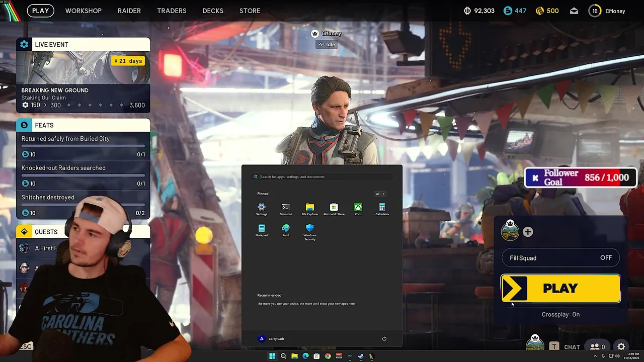Click squad leader avatar in party panel
Image resolution: width=644 pixels, height=362 pixels.
510,230
